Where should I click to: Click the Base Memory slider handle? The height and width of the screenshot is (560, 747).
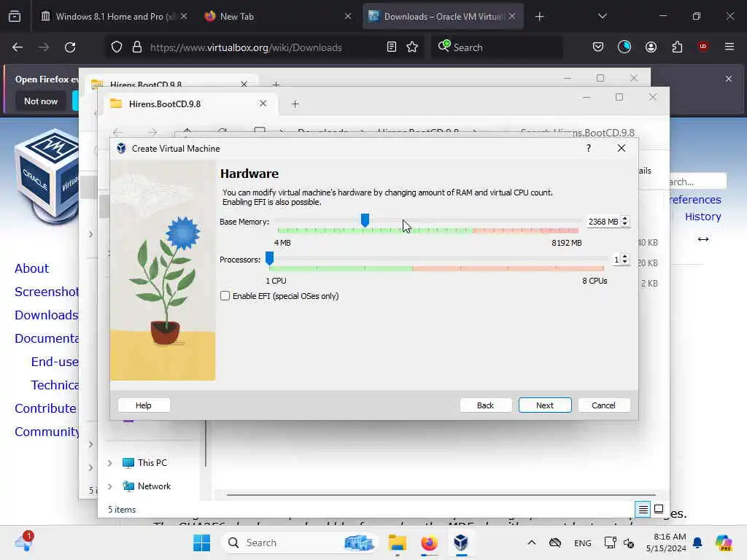point(365,220)
